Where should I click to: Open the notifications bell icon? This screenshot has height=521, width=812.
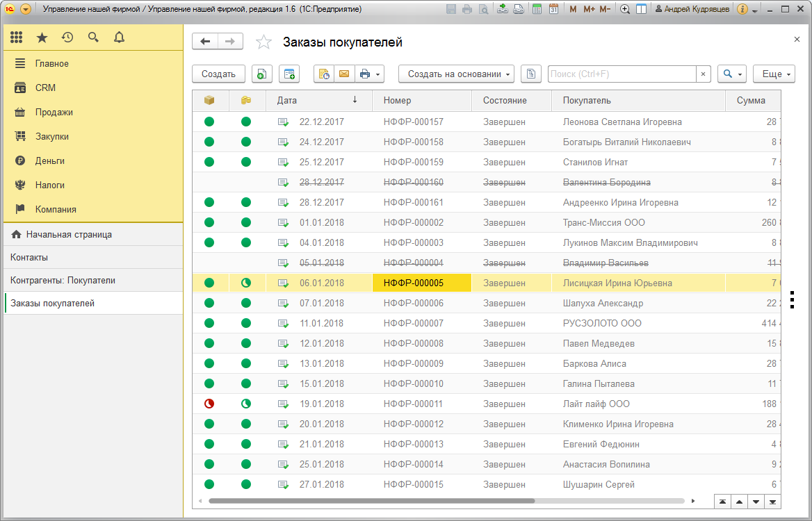point(119,38)
